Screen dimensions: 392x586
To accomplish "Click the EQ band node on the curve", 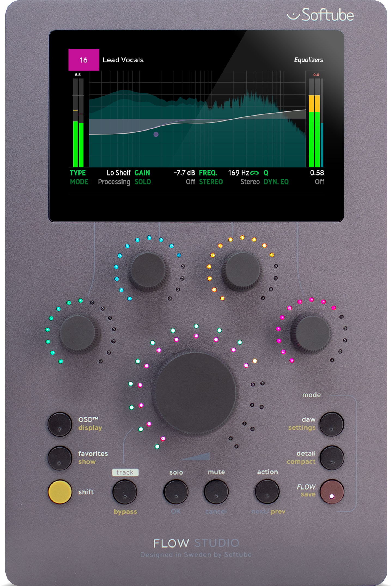I will click(x=156, y=134).
